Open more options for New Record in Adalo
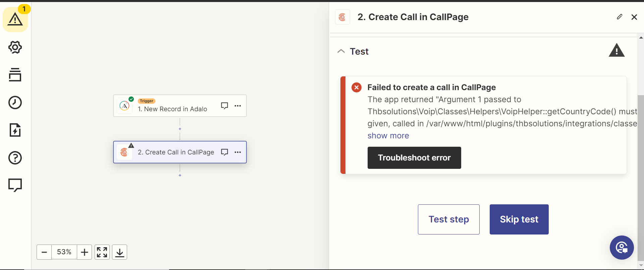 pyautogui.click(x=238, y=106)
